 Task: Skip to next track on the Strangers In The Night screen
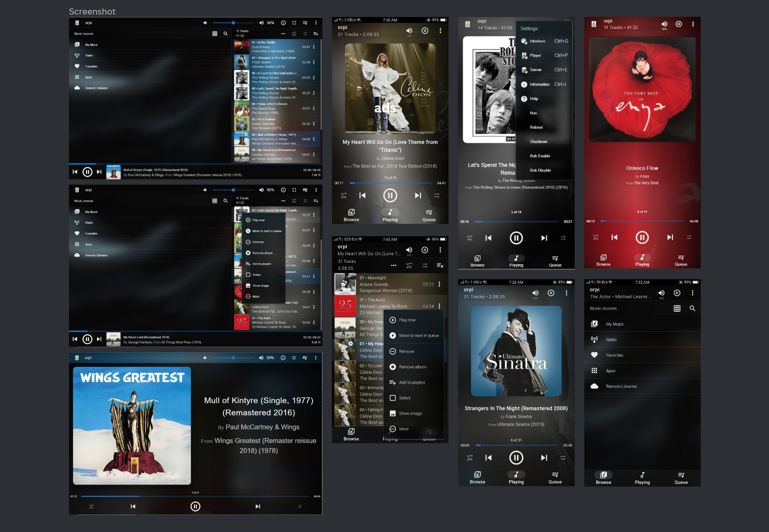544,458
